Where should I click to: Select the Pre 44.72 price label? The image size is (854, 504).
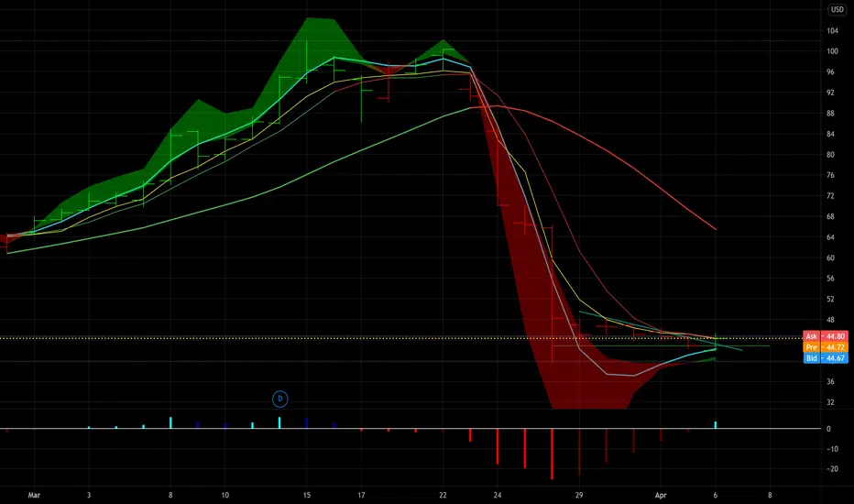(x=826, y=347)
